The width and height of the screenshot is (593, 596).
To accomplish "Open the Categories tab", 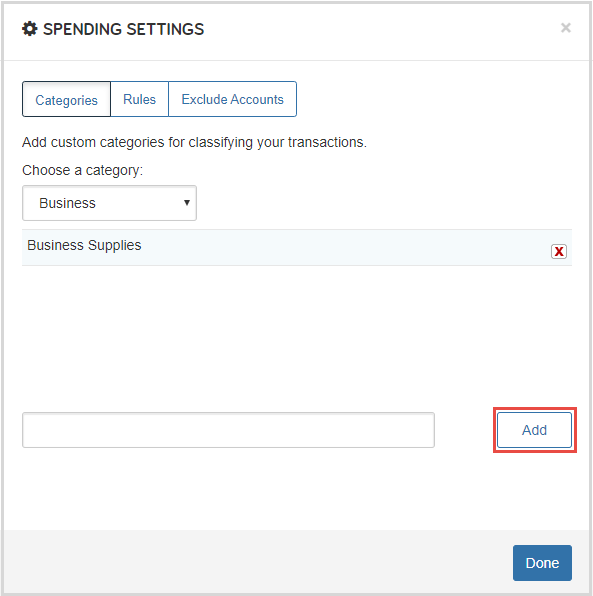I will pos(67,99).
